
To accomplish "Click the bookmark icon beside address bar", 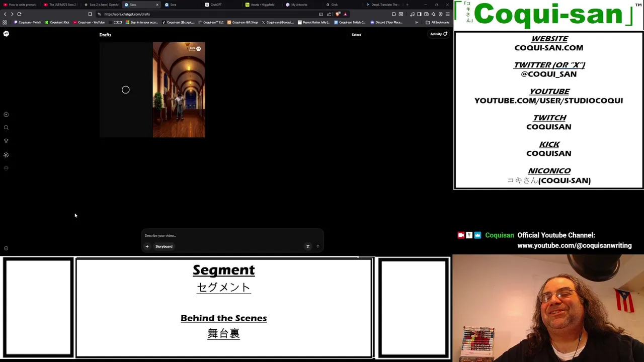I will click(x=90, y=14).
